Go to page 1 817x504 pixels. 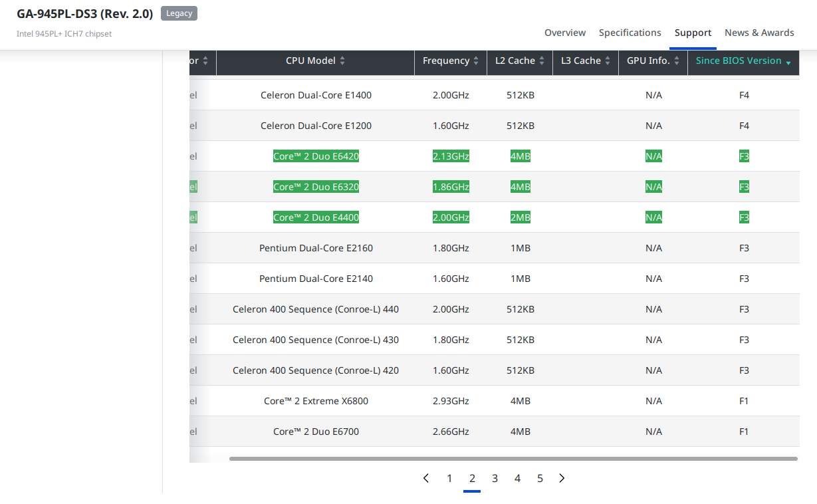coord(449,478)
